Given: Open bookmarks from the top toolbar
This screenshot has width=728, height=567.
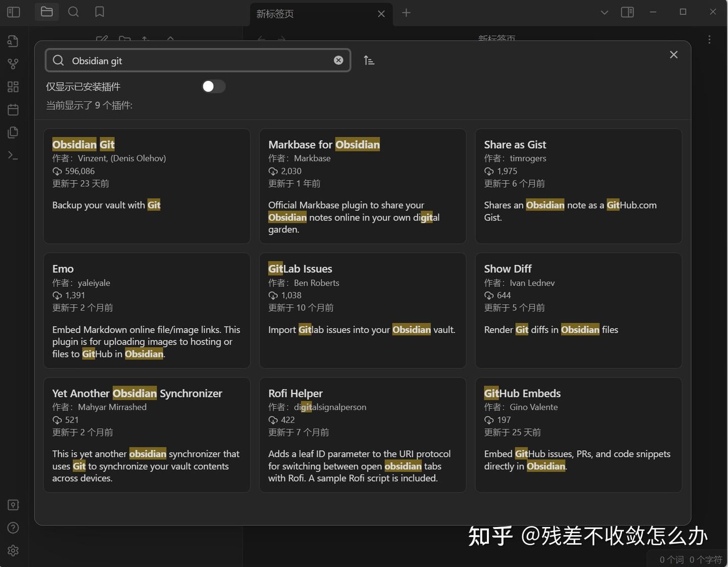Looking at the screenshot, I should point(99,12).
